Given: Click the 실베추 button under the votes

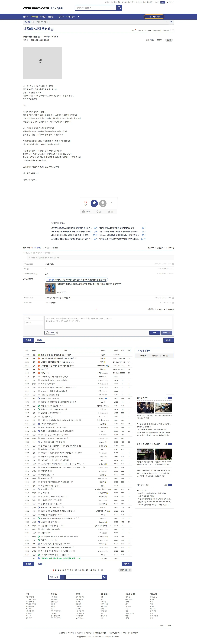Looking at the screenshot, I should 86,211.
